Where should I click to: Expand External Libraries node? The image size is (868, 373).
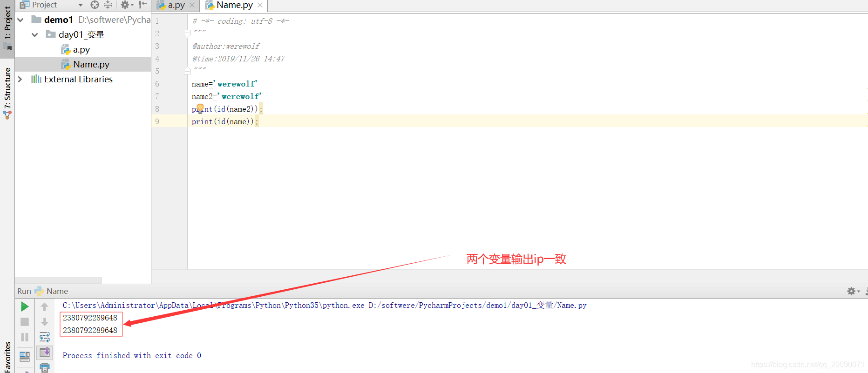pyautogui.click(x=20, y=80)
